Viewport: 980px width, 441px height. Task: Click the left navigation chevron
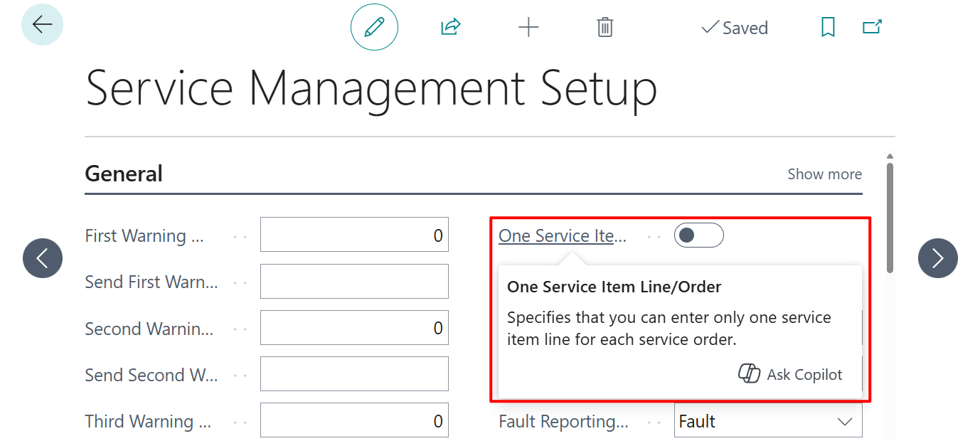click(42, 257)
